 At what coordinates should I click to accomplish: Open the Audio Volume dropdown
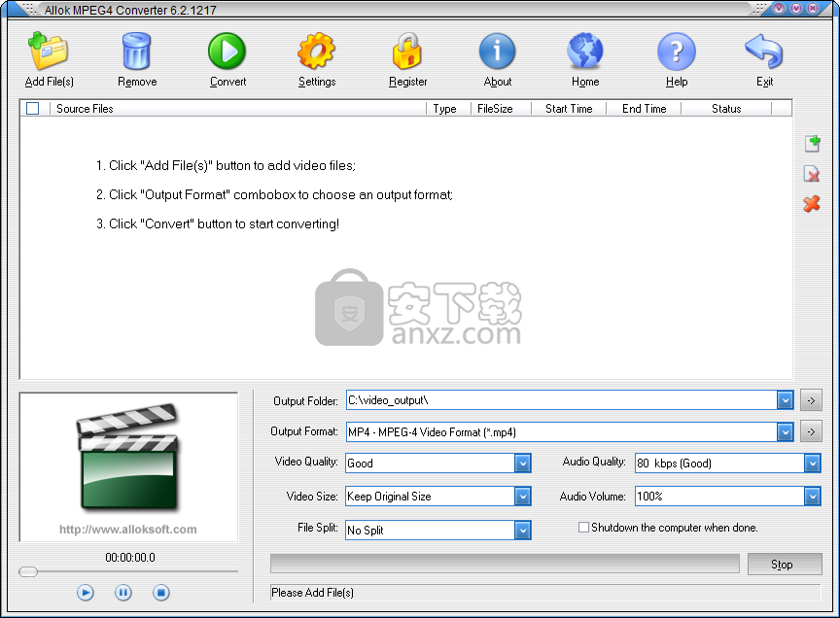coord(812,497)
